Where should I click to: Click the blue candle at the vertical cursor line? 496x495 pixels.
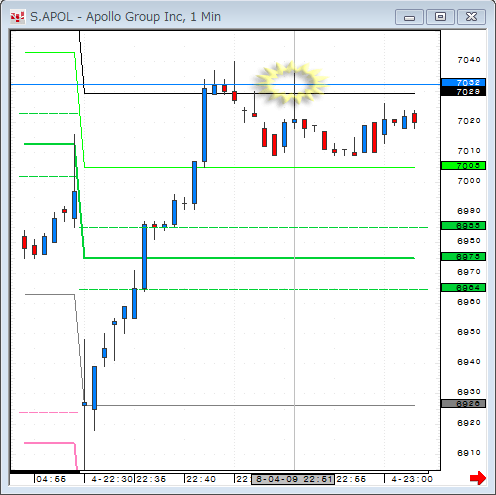point(294,121)
